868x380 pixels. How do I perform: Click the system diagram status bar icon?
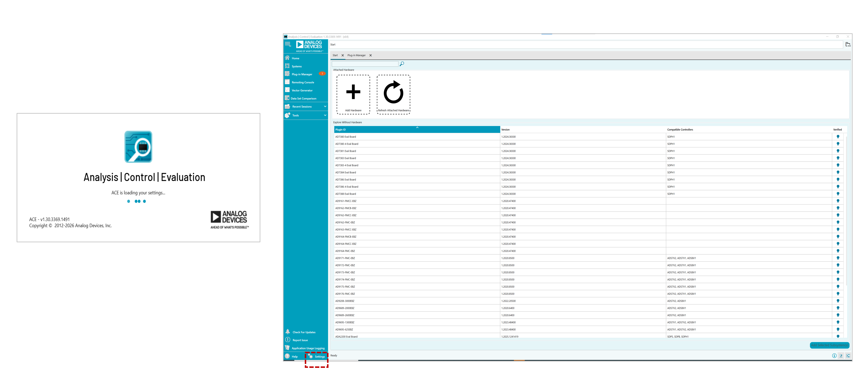click(848, 356)
